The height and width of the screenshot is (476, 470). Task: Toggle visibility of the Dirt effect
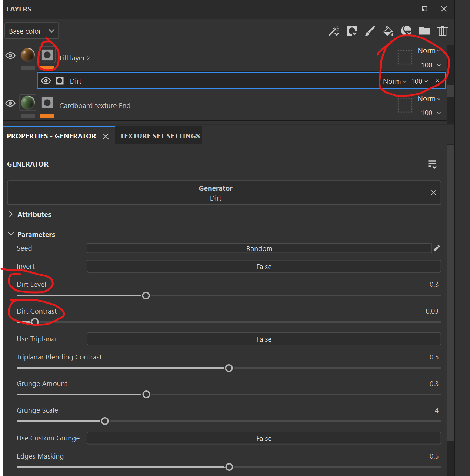click(x=46, y=81)
